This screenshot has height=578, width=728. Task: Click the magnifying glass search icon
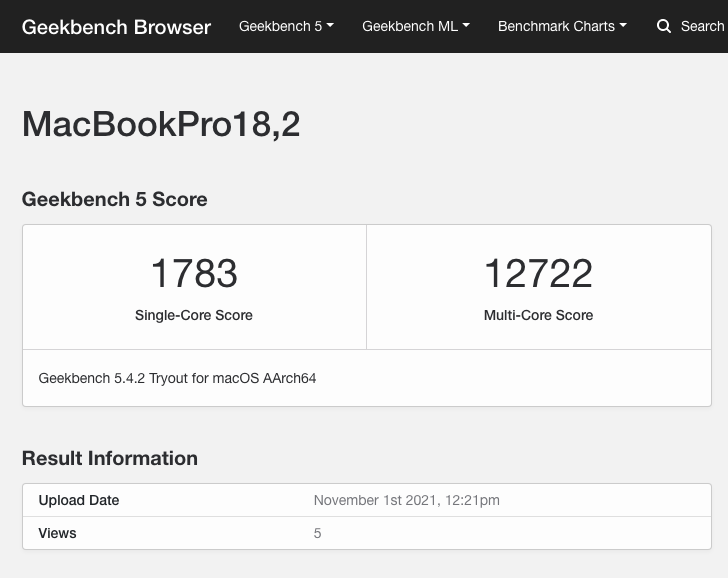pos(664,26)
